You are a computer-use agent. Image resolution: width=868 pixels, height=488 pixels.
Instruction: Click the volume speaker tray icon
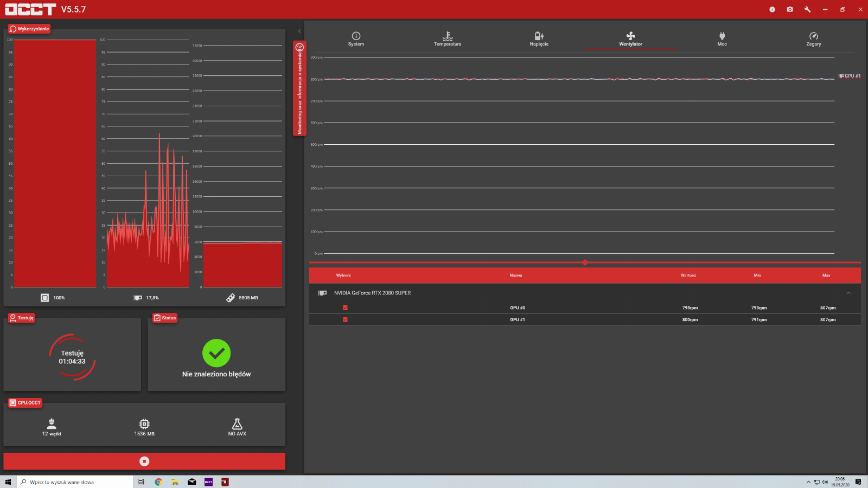pos(825,482)
